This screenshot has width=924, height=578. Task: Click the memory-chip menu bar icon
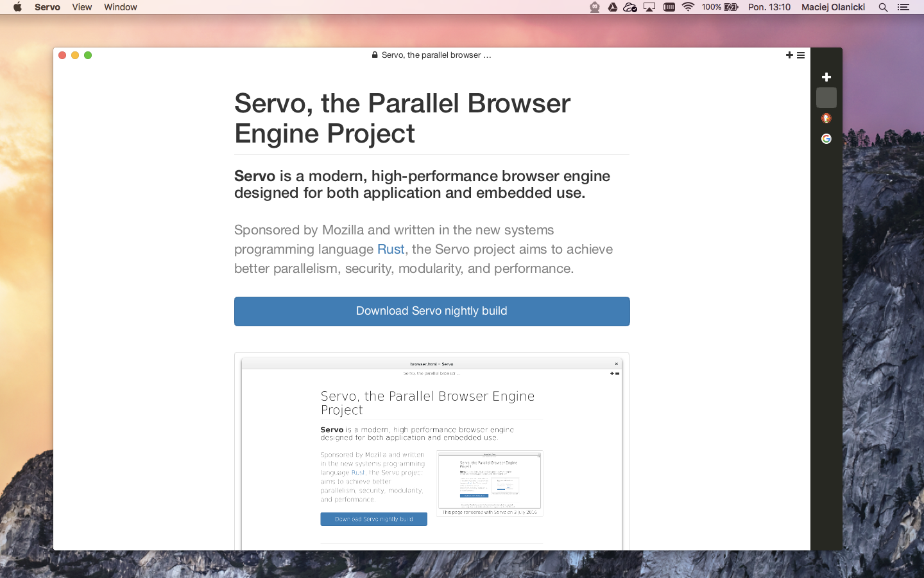tap(669, 7)
